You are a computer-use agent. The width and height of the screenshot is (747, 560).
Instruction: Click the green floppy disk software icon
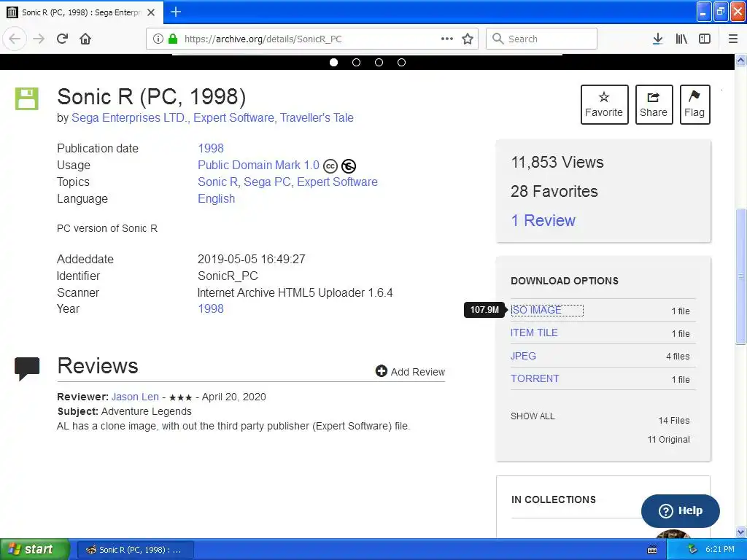27,98
